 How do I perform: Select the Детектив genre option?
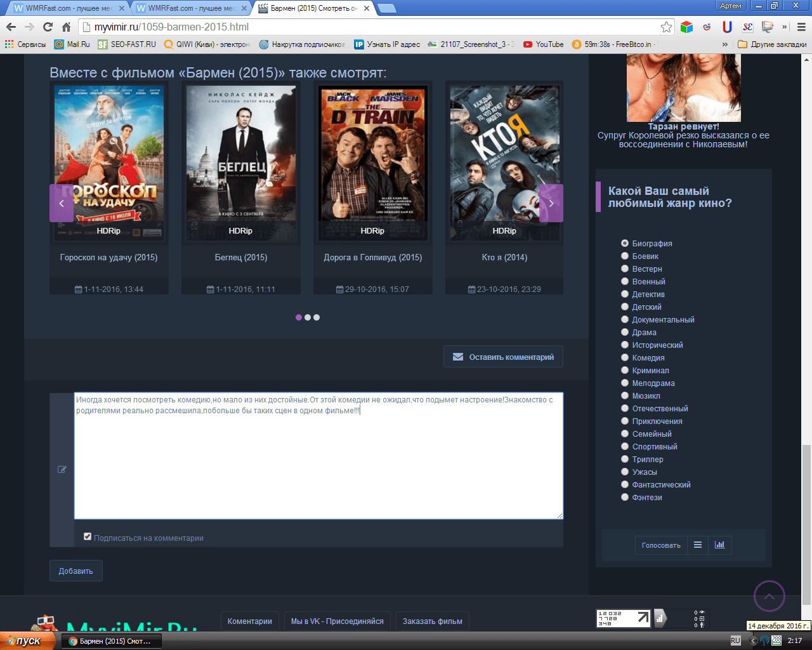(625, 294)
